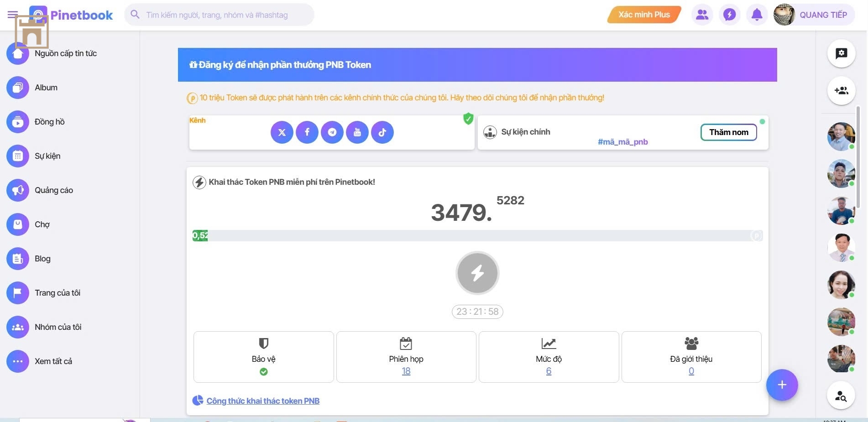Viewport: 868px width, 422px height.
Task: Open the YouTube channel icon
Action: [357, 132]
